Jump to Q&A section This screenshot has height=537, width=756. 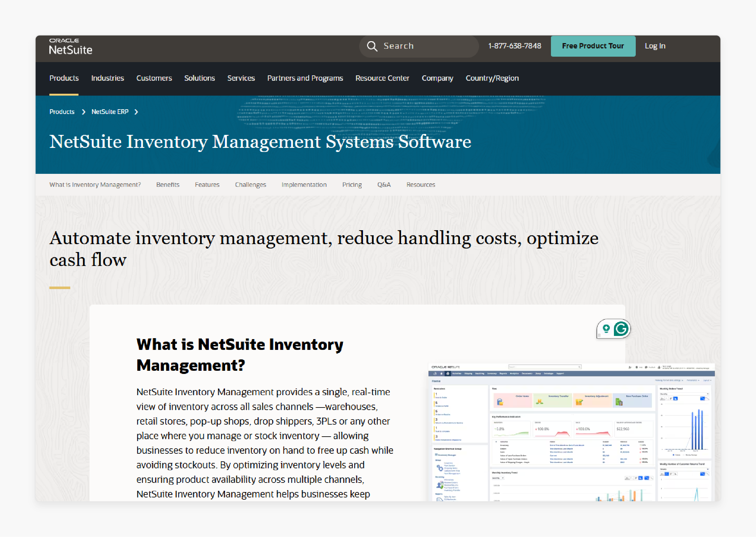pyautogui.click(x=384, y=185)
